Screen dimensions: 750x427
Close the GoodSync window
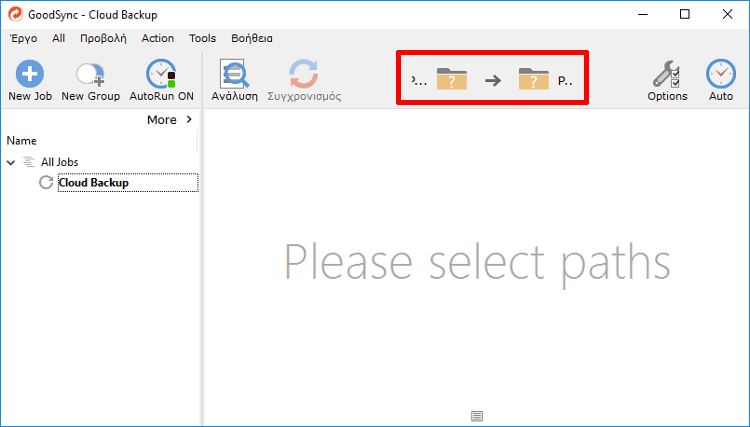point(727,14)
